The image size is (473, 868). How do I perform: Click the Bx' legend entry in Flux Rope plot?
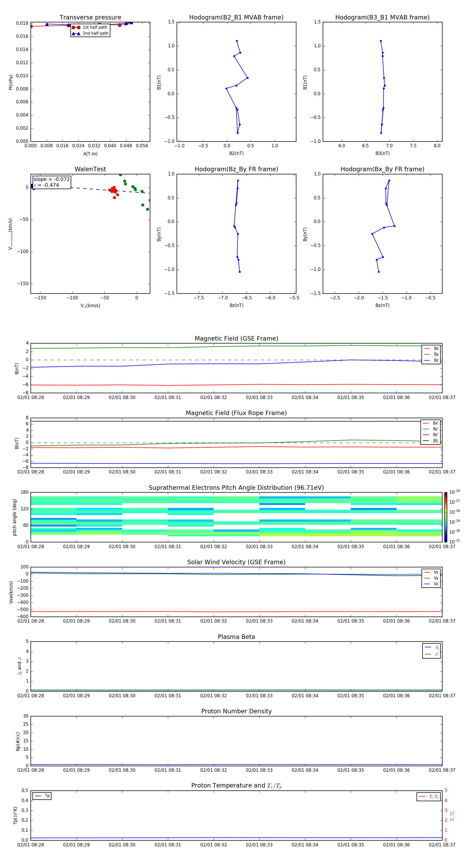pos(431,423)
